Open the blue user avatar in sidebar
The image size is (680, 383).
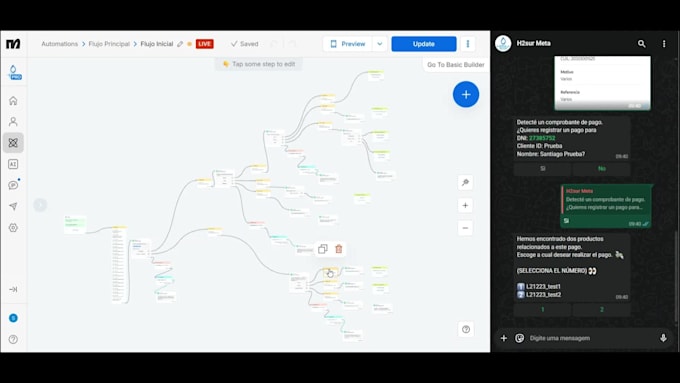[13, 318]
